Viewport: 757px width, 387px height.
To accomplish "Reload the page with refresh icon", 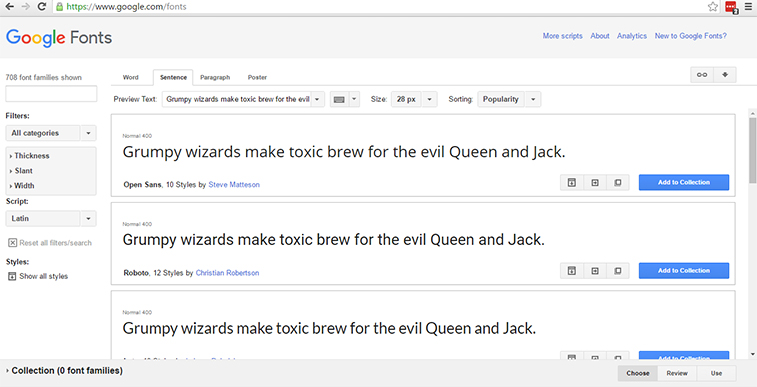I will point(42,6).
